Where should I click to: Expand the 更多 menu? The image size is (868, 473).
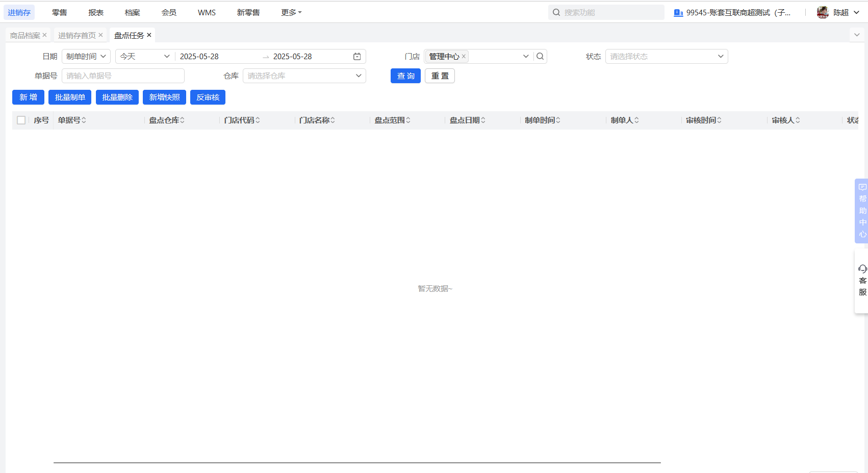click(291, 12)
